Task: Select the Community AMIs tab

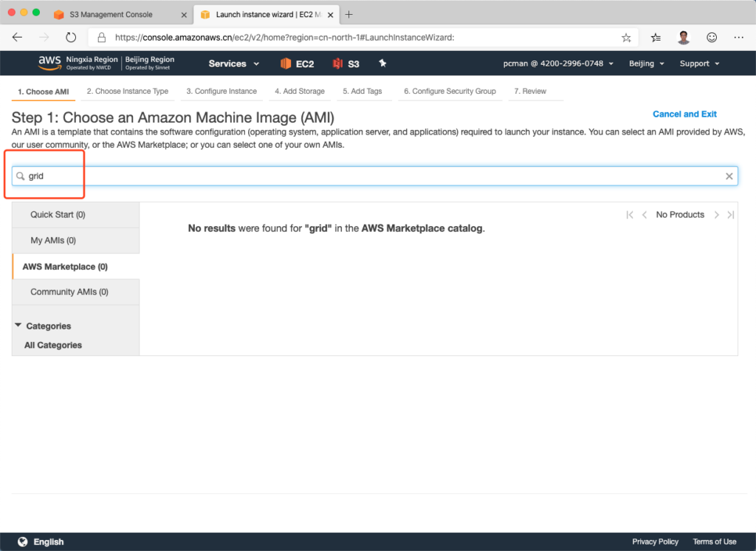Action: point(69,292)
